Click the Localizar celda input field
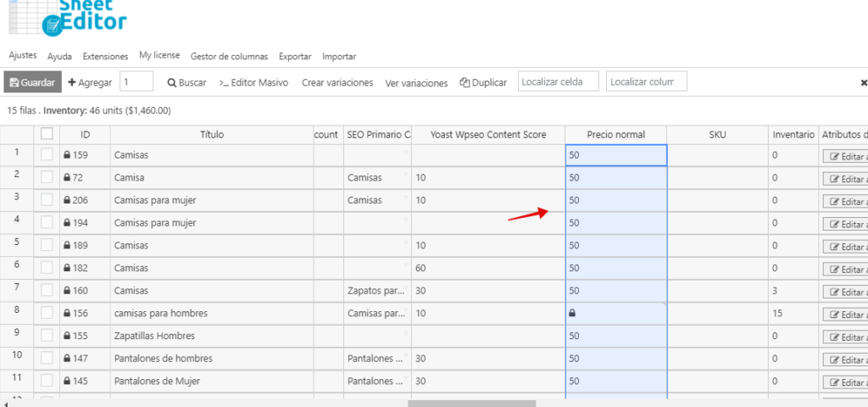 click(559, 81)
